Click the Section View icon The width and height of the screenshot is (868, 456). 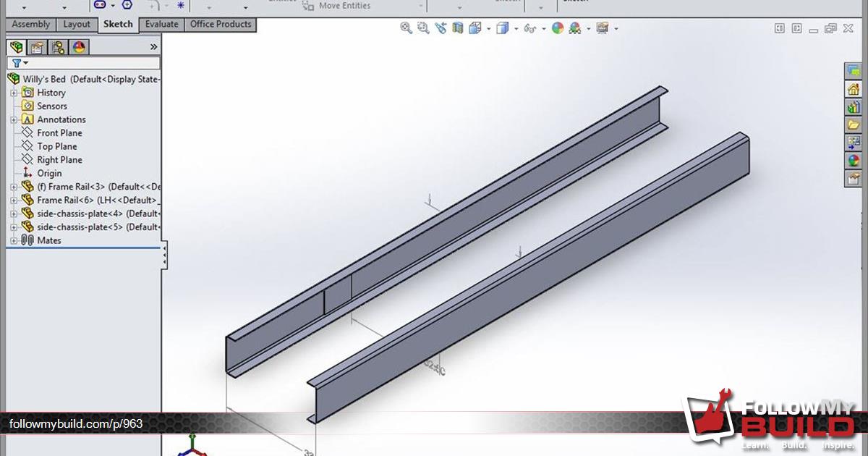tap(458, 28)
